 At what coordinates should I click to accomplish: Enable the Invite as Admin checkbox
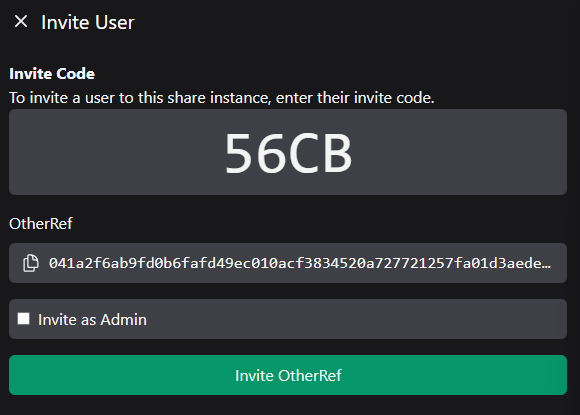[24, 318]
